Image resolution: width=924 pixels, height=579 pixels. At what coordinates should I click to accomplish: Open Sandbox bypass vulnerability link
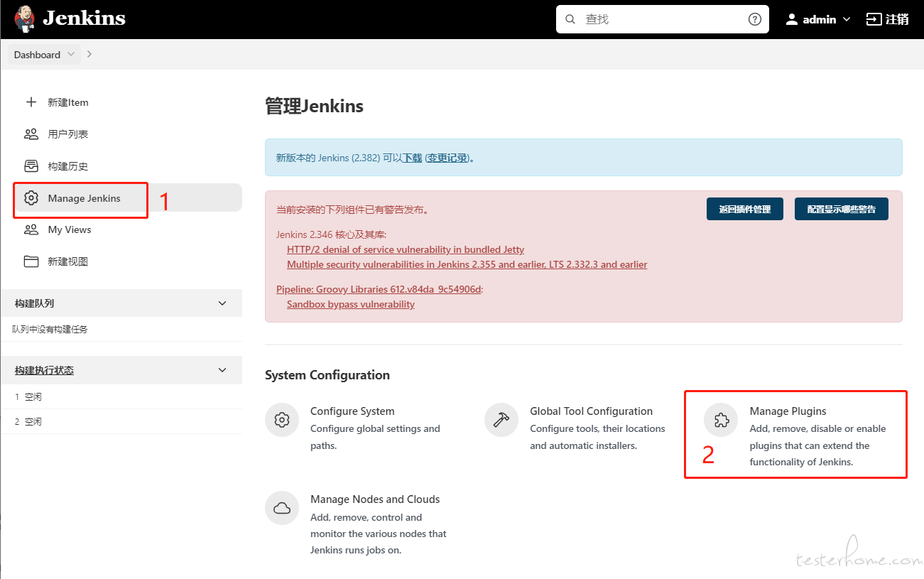[351, 304]
